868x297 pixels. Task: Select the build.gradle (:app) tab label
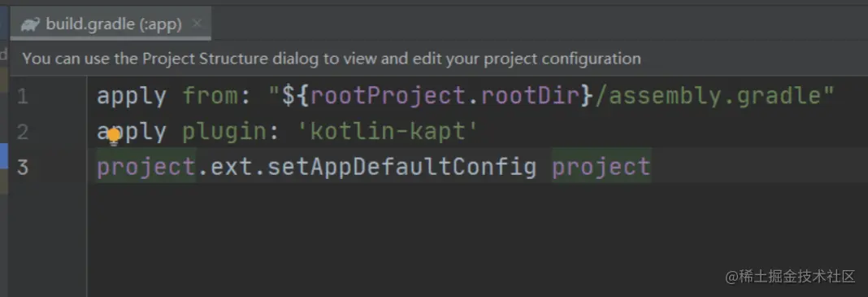(x=114, y=24)
